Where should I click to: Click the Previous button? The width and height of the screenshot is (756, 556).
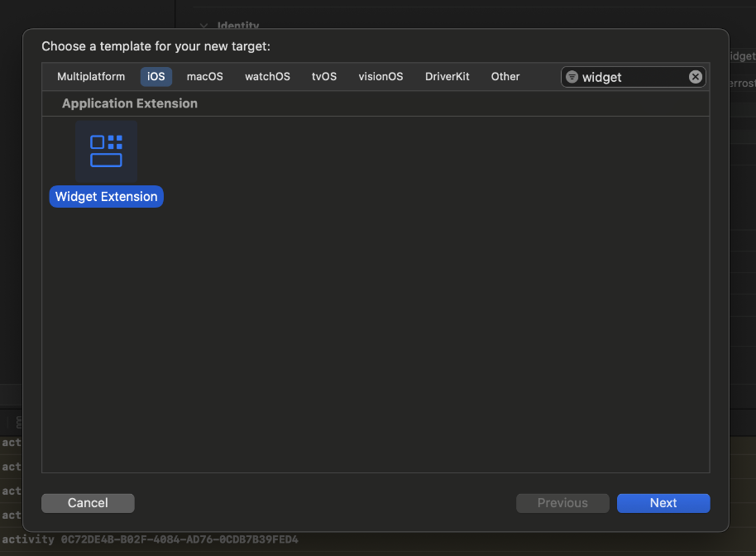(x=562, y=503)
